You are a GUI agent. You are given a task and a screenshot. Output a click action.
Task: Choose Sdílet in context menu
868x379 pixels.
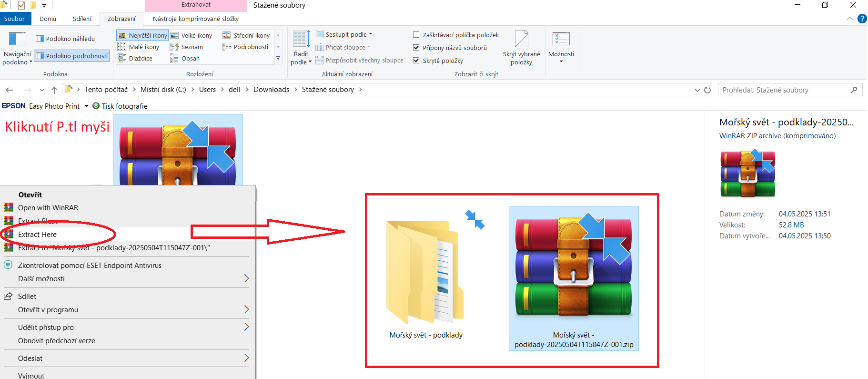(x=27, y=297)
